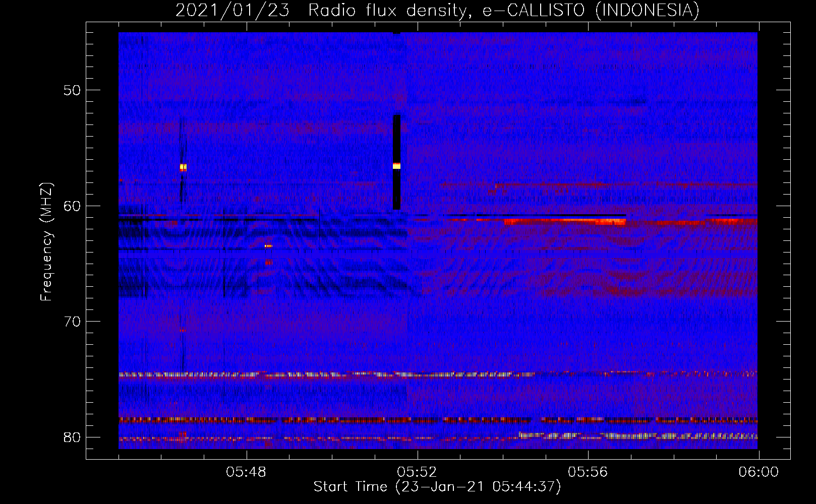Click the 05:48 time tick label
Viewport: 816px width, 504px height.
coord(246,472)
